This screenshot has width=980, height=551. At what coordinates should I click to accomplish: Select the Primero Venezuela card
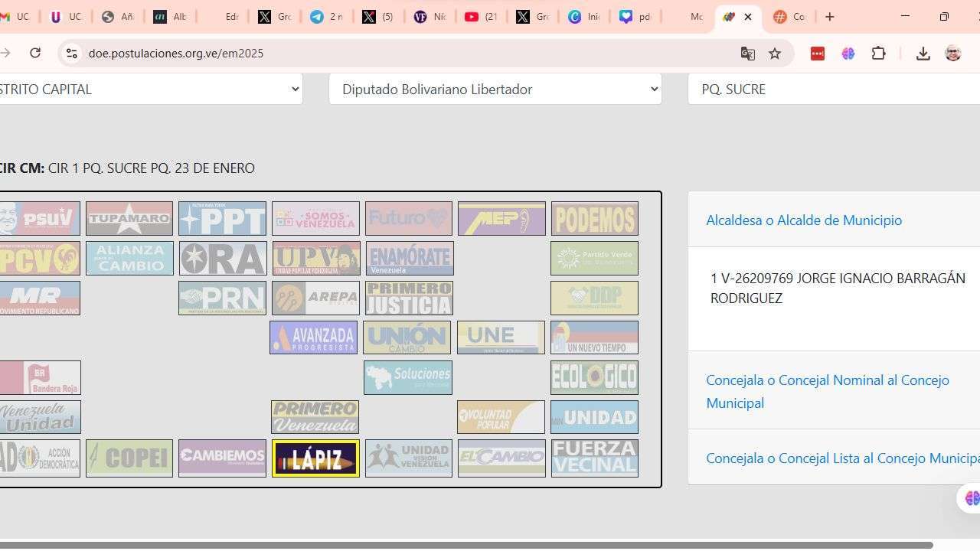click(315, 417)
